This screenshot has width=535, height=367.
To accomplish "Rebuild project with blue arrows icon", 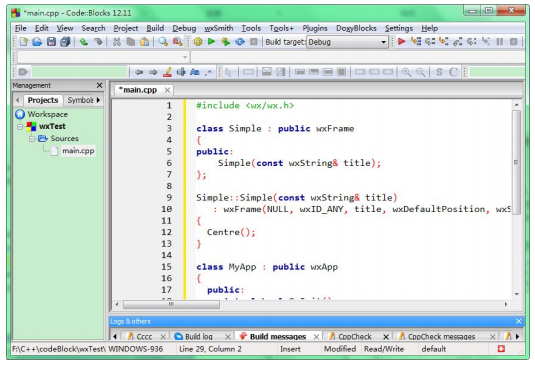I will tap(240, 42).
